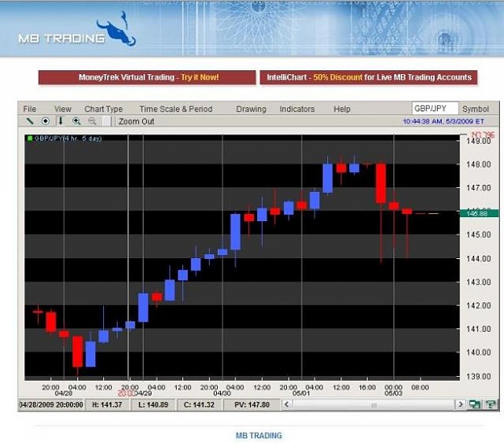Screen dimensions: 504x443
Task: Click the green 145.88 current price marker
Action: [x=479, y=213]
